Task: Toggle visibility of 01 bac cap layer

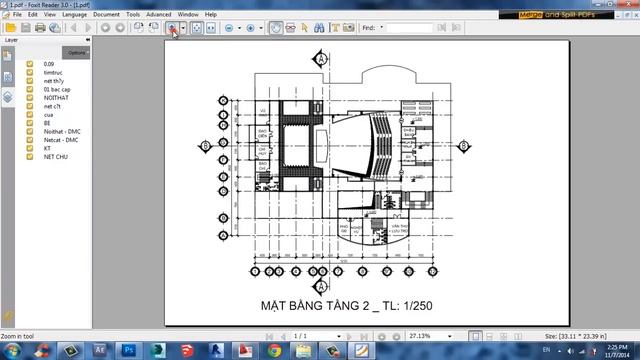Action: coord(30,89)
